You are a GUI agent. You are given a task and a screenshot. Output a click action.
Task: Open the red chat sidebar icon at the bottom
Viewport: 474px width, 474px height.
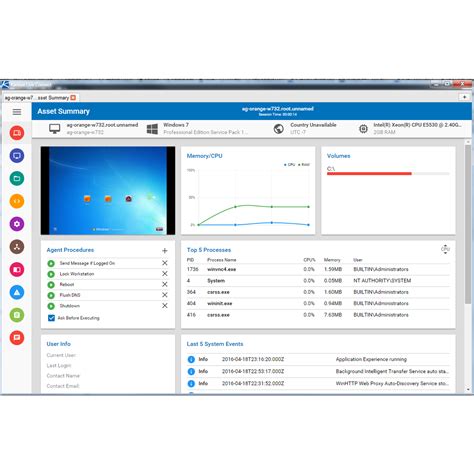pos(17,338)
